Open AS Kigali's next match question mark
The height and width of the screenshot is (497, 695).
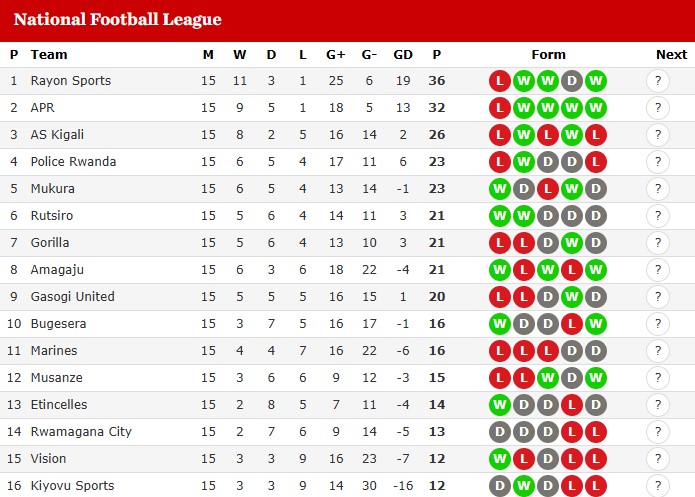point(658,135)
